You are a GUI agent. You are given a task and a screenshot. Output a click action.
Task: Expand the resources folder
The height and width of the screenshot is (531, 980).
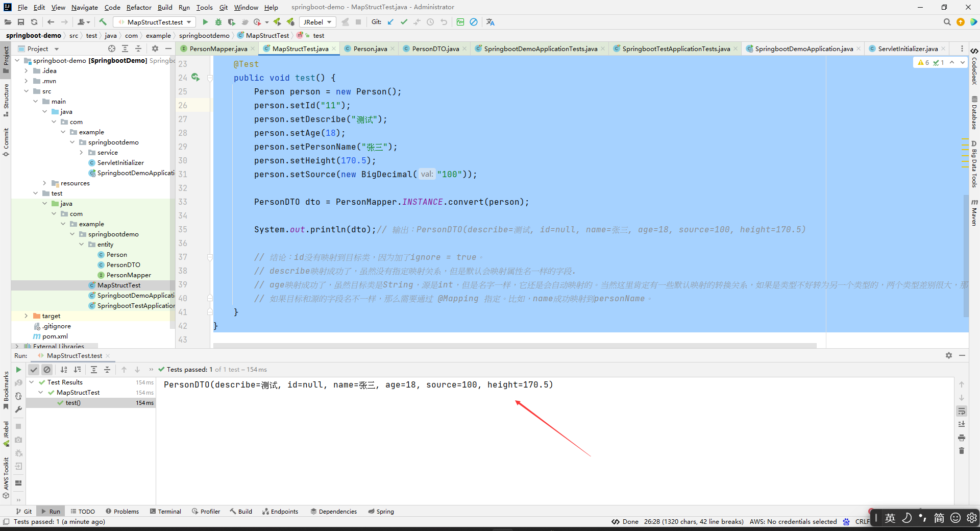44,183
